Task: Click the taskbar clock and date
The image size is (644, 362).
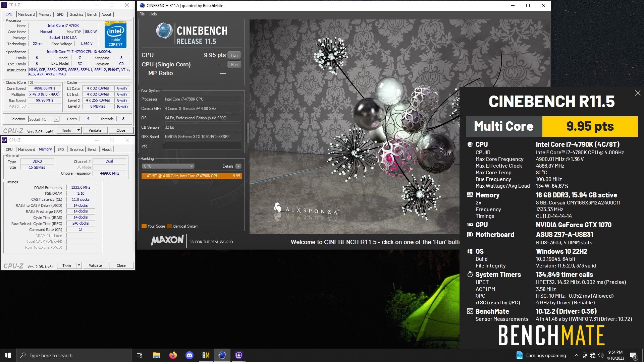Action: click(615, 355)
